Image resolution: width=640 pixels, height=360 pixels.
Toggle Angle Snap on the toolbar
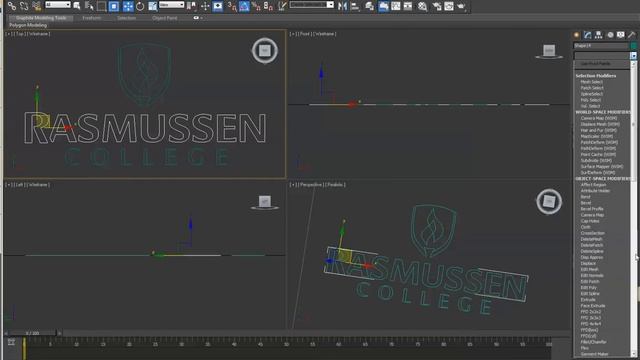[244, 6]
